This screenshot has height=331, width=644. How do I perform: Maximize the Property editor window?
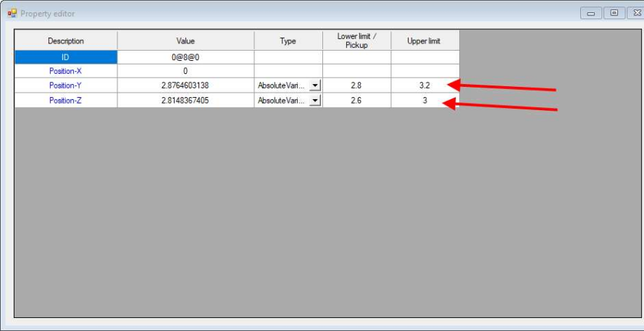tap(614, 13)
